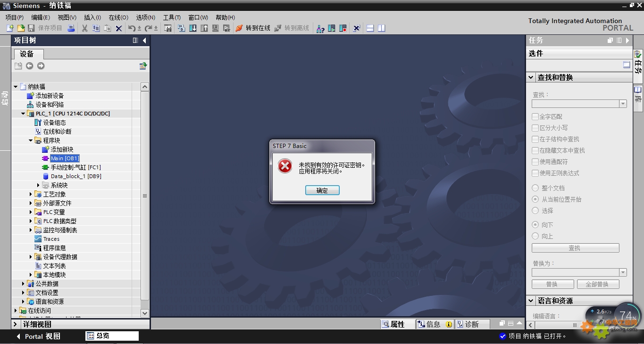
Task: Click the 转到离线 go offline button
Action: (x=292, y=28)
